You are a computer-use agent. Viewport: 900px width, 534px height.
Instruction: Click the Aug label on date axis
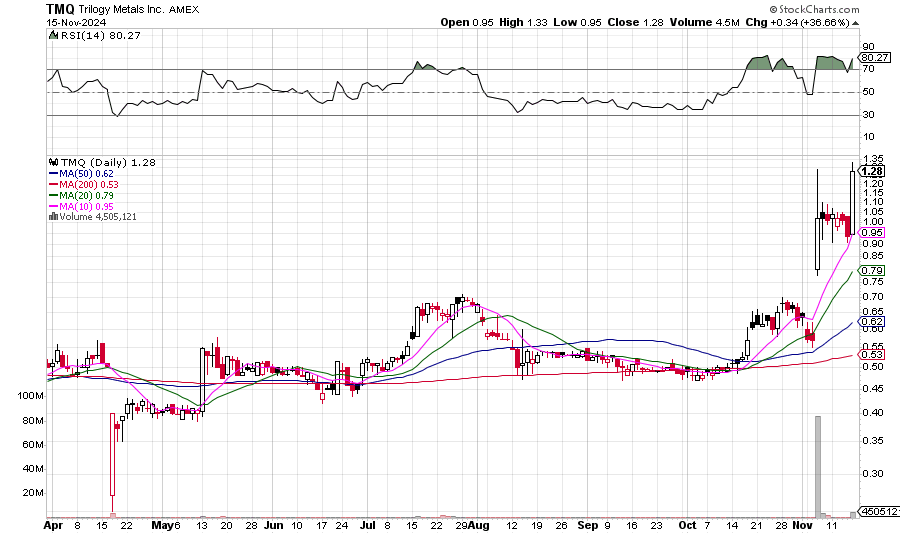pos(480,524)
